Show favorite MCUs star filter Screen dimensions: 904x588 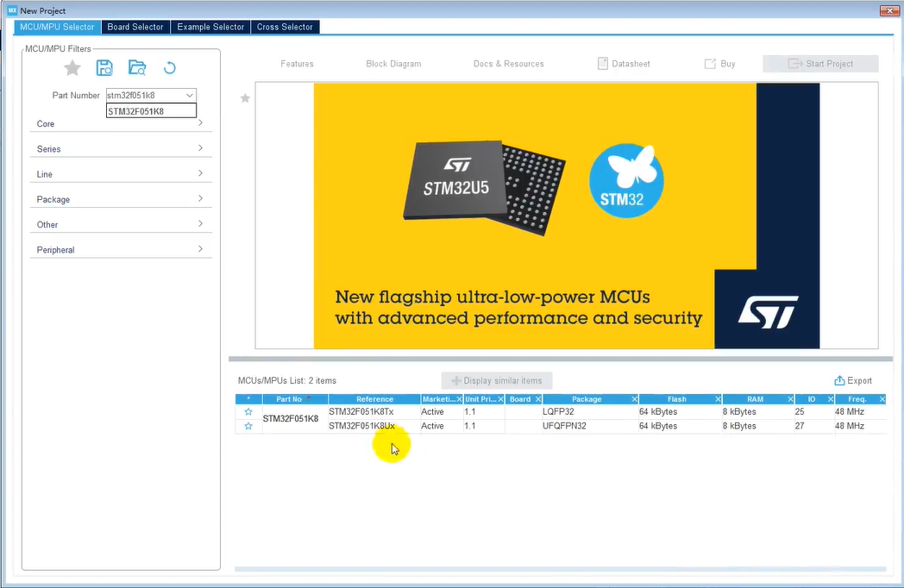point(72,68)
